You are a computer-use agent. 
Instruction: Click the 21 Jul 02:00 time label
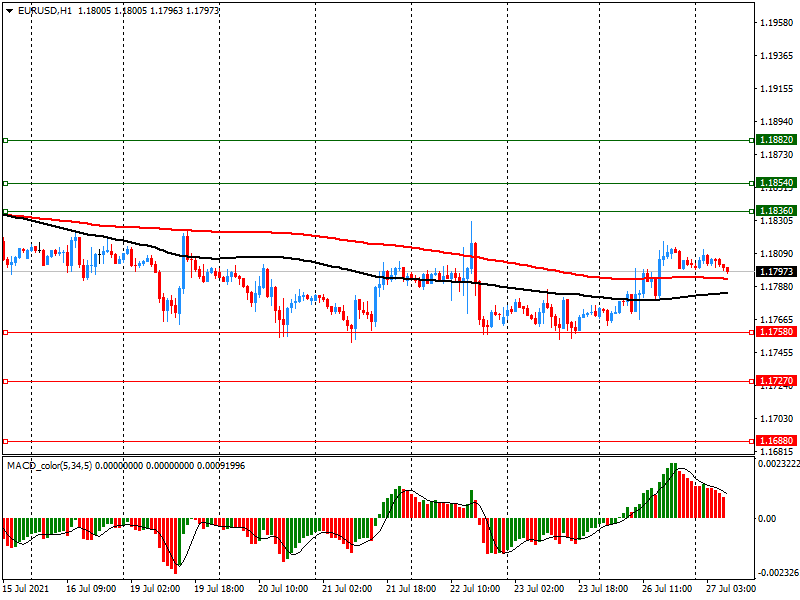pyautogui.click(x=347, y=589)
